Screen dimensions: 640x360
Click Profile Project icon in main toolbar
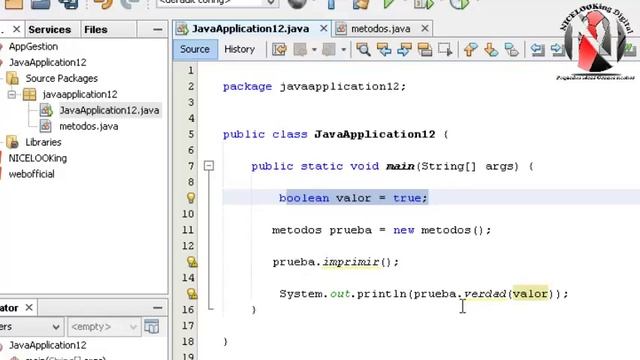tap(460, 3)
